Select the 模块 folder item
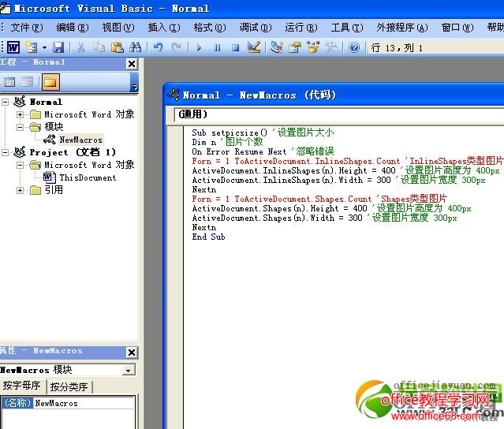The height and width of the screenshot is (429, 504). coord(54,127)
